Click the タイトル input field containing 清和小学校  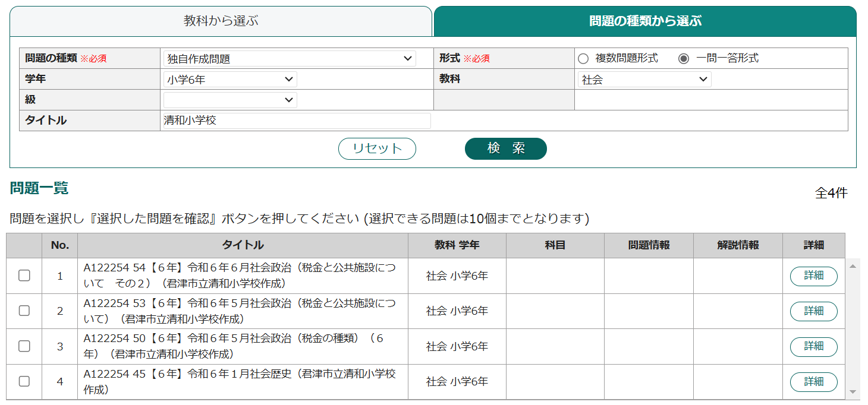coord(296,121)
